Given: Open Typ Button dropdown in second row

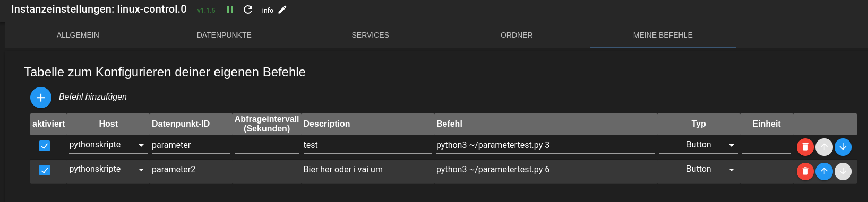Looking at the screenshot, I should (699, 169).
